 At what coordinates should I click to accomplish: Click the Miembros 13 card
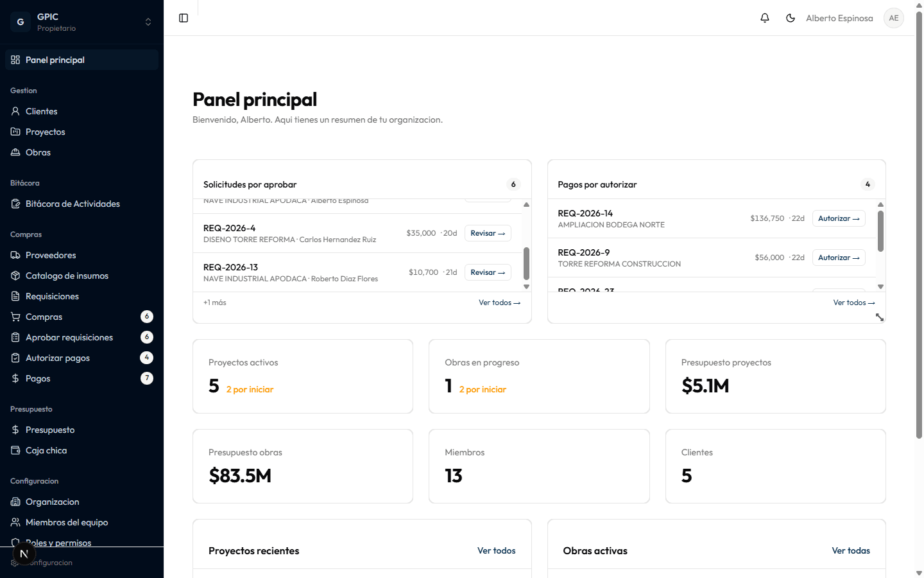point(539,466)
